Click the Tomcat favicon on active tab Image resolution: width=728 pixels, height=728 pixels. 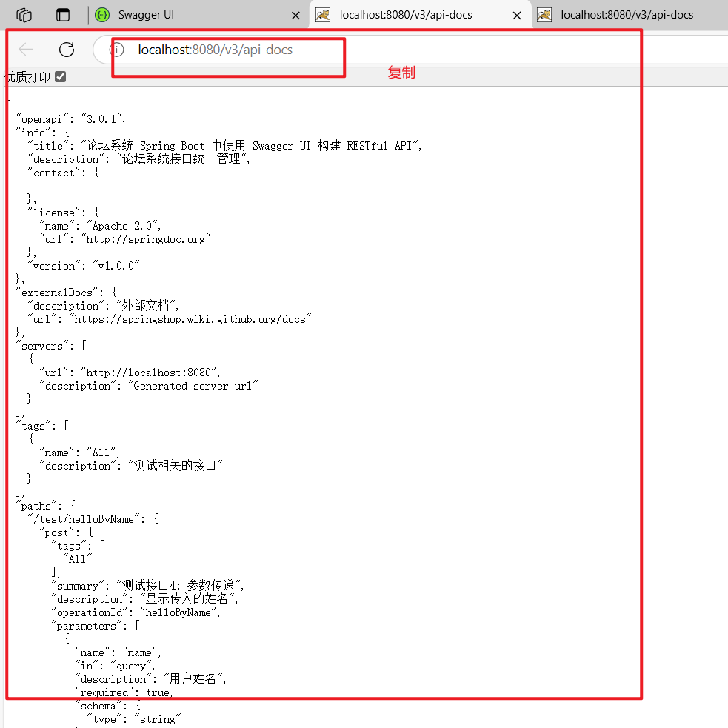[323, 15]
